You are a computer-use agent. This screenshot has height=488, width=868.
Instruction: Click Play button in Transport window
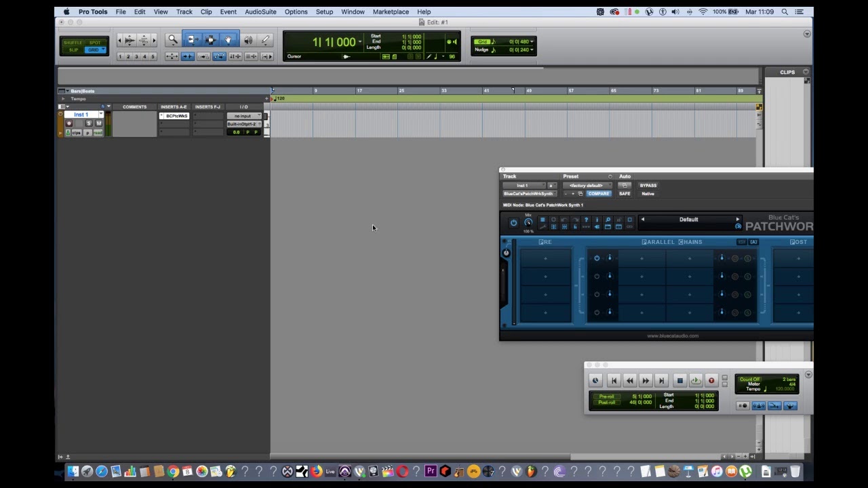[696, 380]
